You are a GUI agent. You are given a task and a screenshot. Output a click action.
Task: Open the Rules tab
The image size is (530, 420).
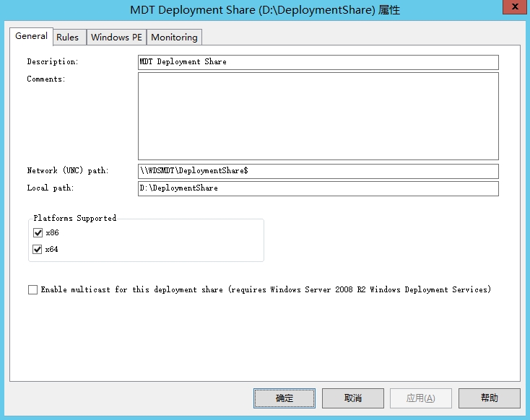[x=68, y=38]
